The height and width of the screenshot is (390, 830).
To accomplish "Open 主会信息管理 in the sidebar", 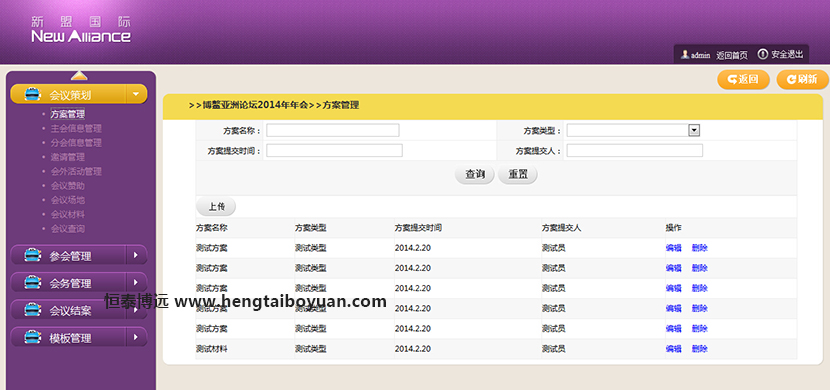I will (76, 128).
